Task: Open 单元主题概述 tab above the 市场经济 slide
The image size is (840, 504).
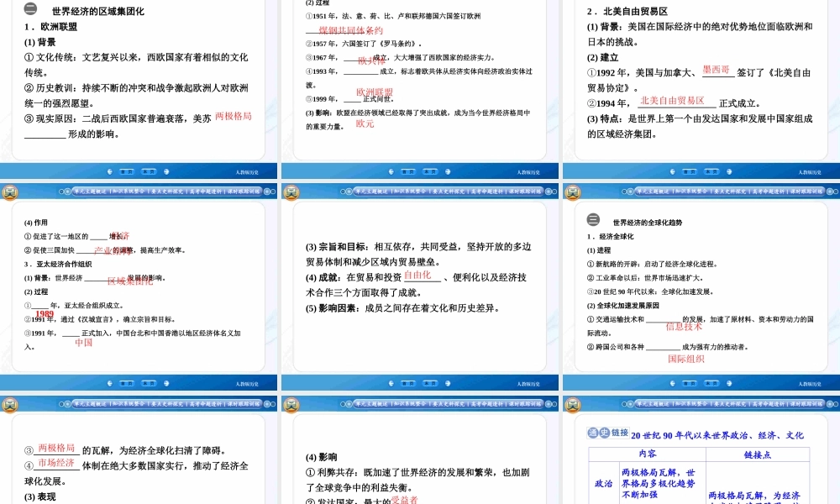Action: 90,404
